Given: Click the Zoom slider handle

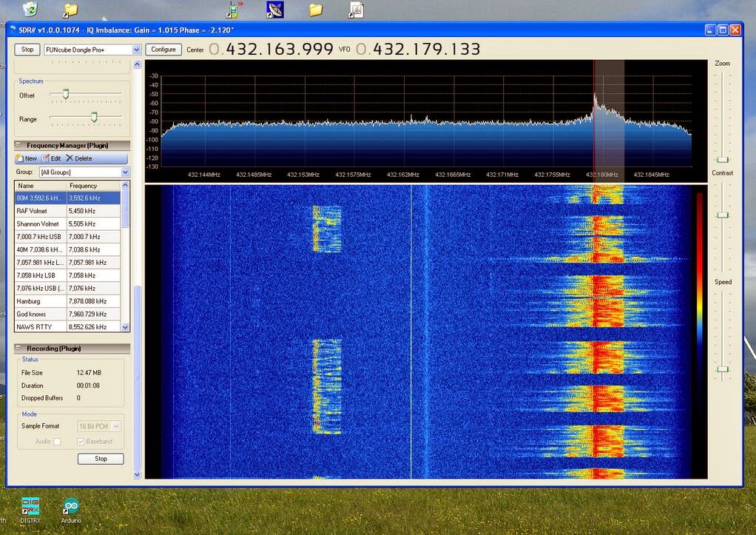Looking at the screenshot, I should [722, 160].
